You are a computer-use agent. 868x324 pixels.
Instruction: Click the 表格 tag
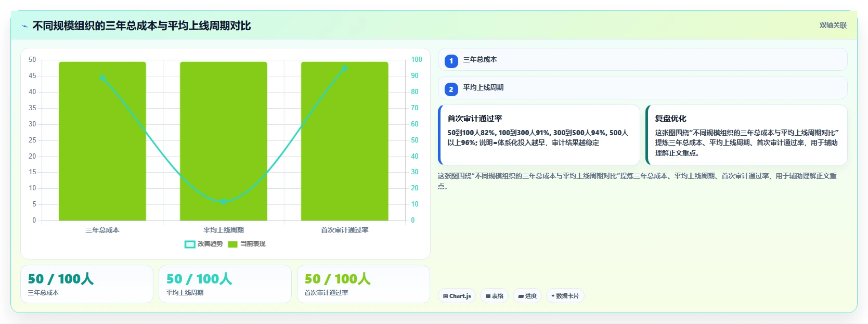tap(494, 296)
